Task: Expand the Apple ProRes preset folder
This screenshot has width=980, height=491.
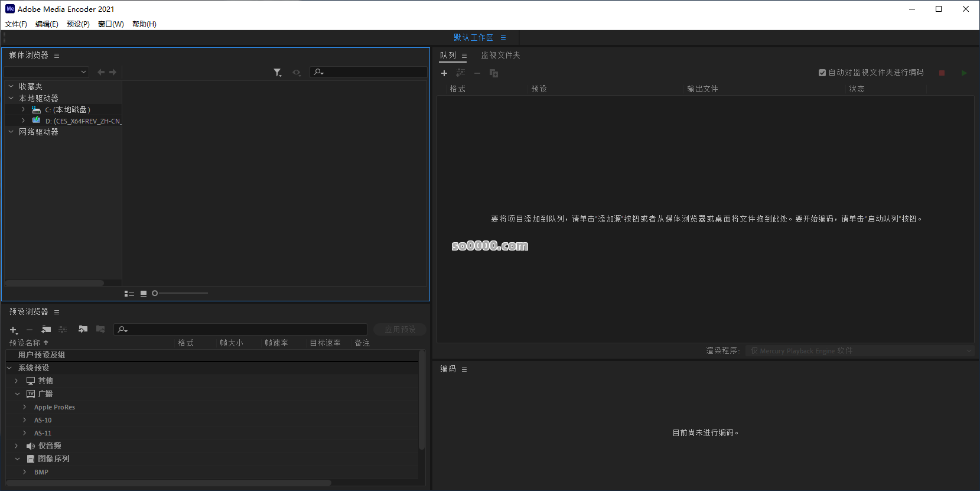Action: point(24,407)
